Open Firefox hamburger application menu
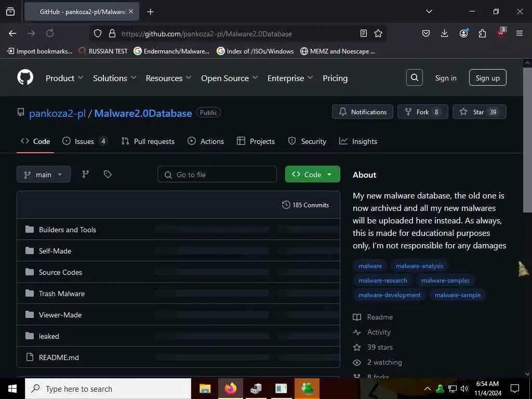 coord(519,33)
